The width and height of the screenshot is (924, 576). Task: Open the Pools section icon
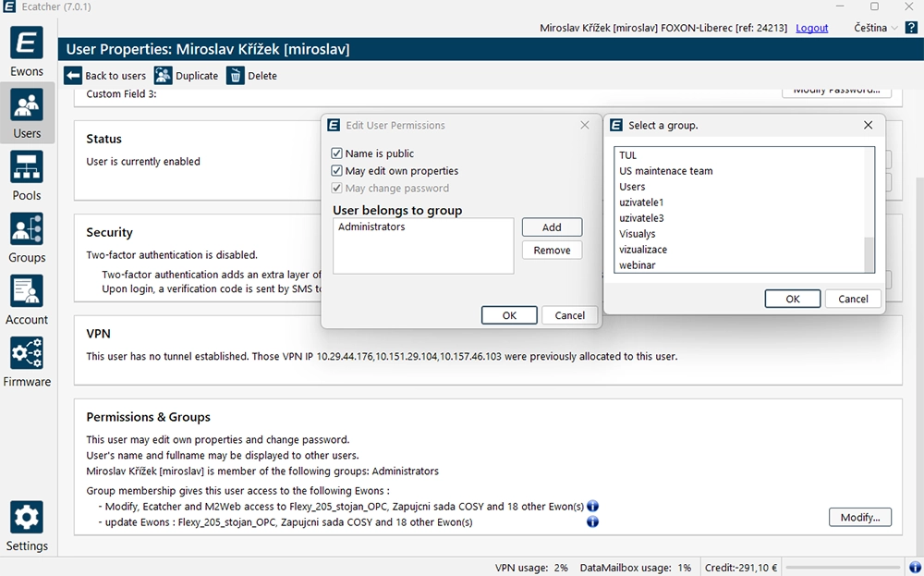tap(27, 167)
